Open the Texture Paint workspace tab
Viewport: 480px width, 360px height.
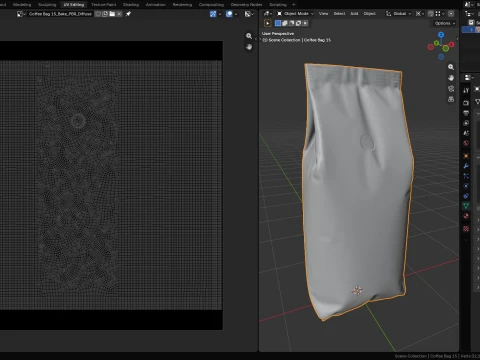coord(104,5)
